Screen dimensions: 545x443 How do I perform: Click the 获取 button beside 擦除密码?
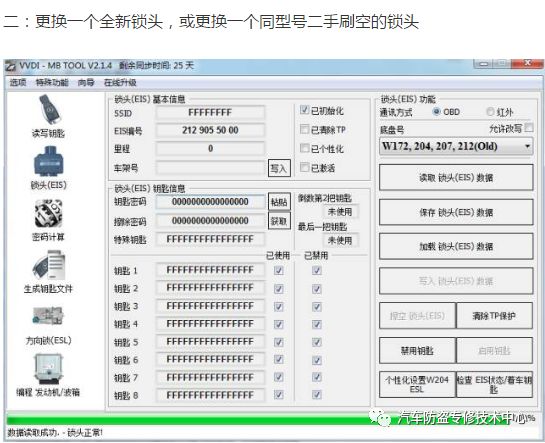point(279,221)
